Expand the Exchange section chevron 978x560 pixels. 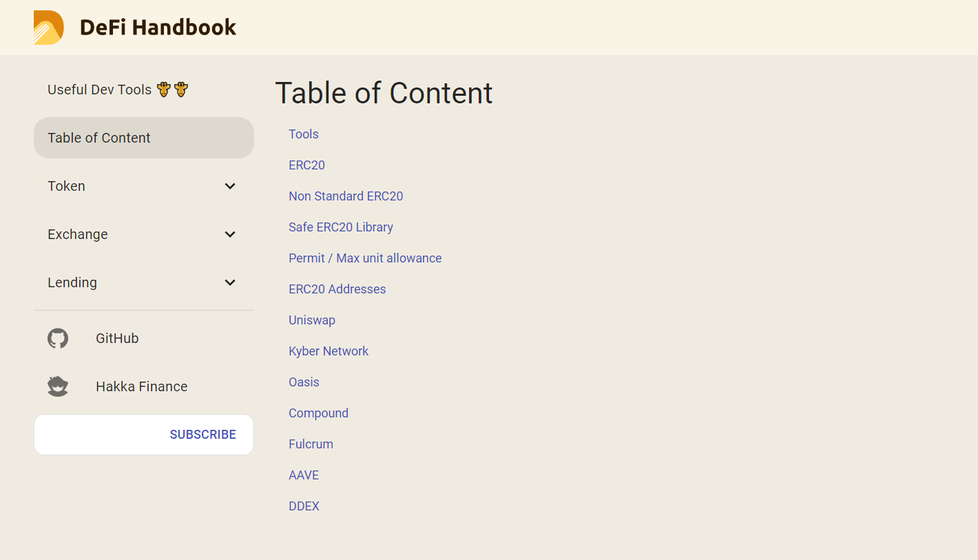[x=230, y=234]
